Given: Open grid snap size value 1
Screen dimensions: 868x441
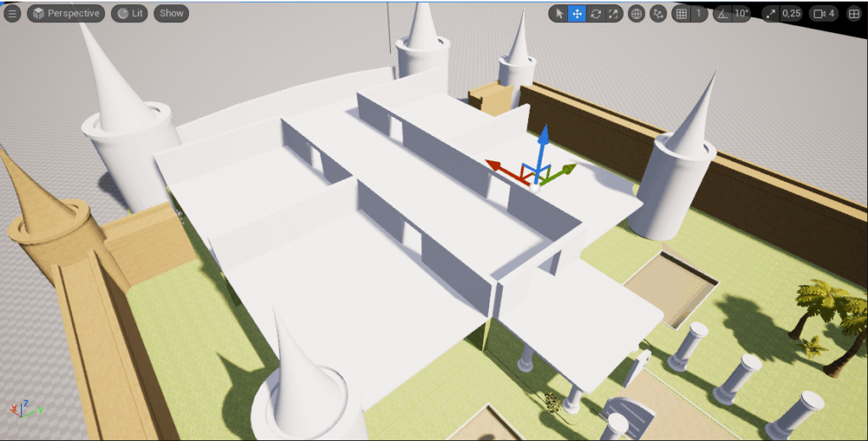Looking at the screenshot, I should 698,14.
